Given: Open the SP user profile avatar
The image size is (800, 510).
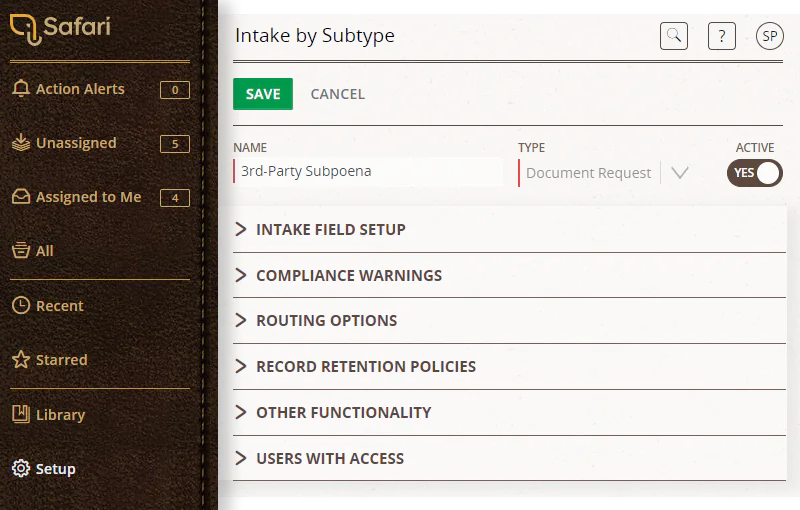Looking at the screenshot, I should (x=769, y=36).
